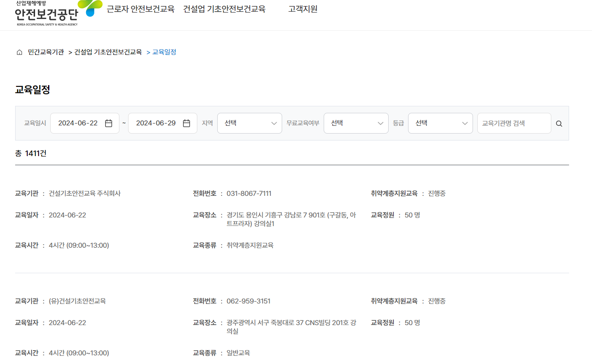592x364 pixels.
Task: Expand the 등급 selection dropdown
Action: pyautogui.click(x=440, y=123)
